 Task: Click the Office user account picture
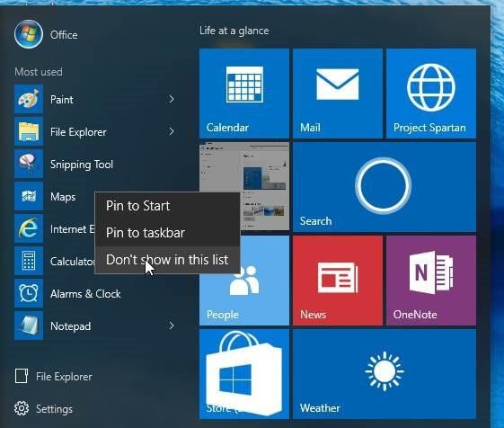click(29, 34)
